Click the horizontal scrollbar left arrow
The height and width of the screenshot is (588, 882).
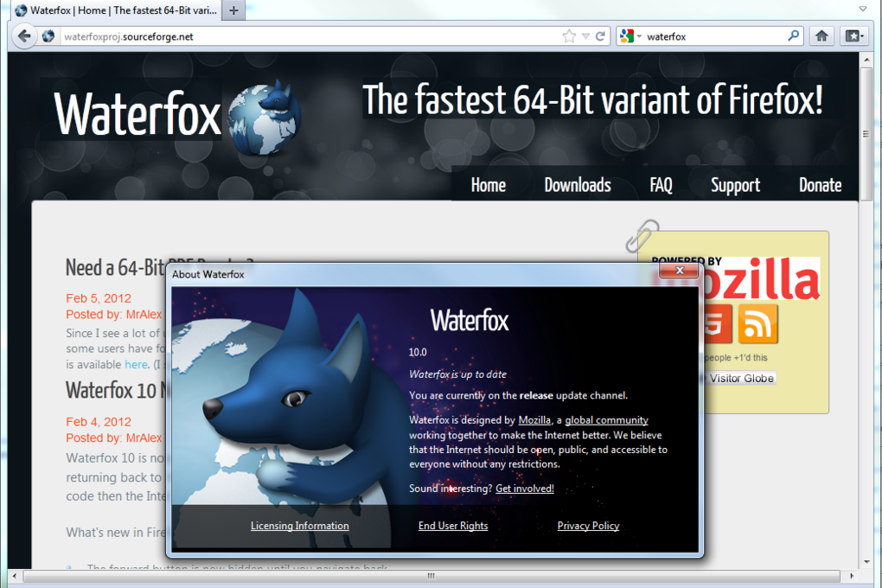coord(14,576)
